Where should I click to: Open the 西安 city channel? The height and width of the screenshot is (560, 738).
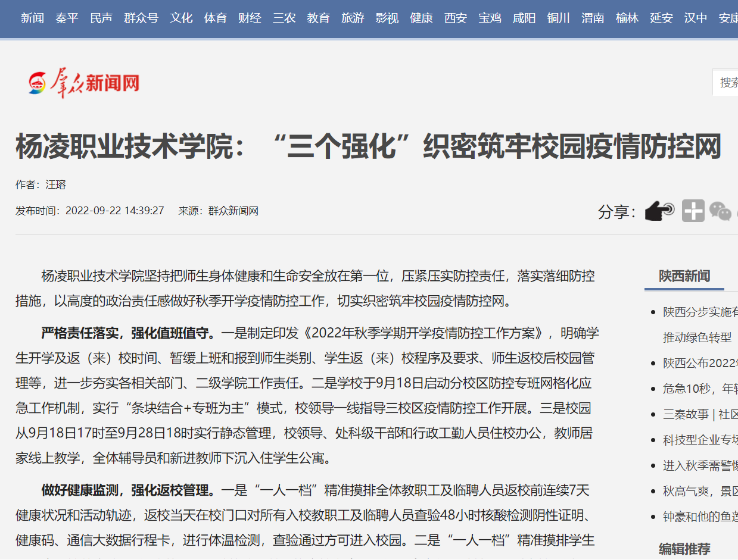(456, 18)
